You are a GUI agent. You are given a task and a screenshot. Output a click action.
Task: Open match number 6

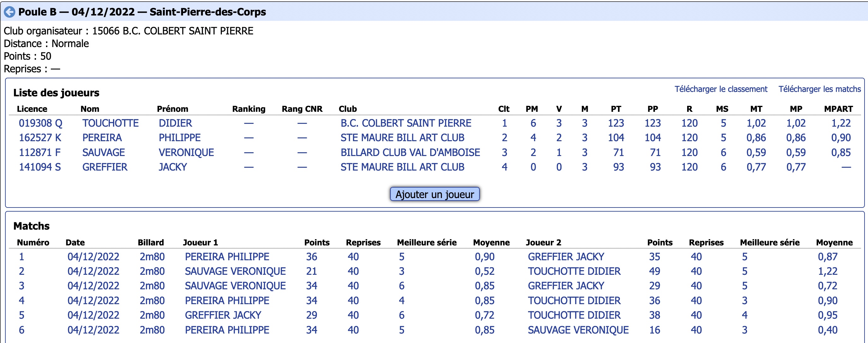tap(21, 330)
